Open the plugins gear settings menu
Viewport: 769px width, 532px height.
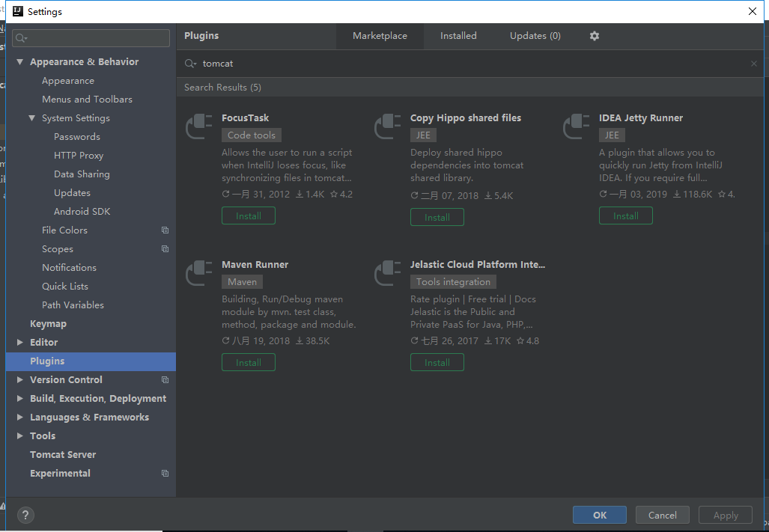[x=594, y=36]
